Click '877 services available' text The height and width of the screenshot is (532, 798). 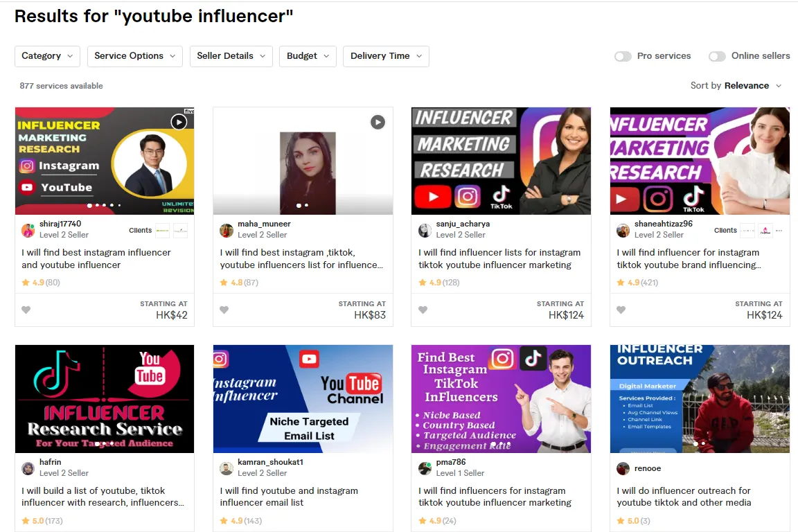[61, 86]
